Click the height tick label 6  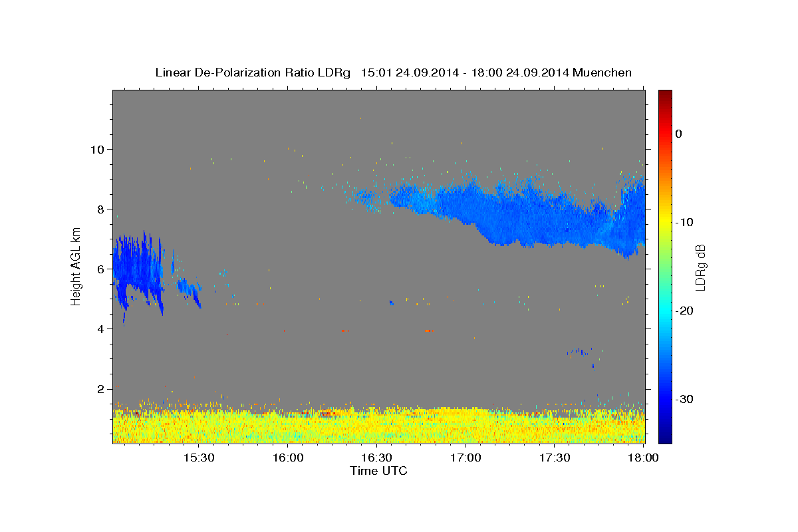[x=100, y=269]
